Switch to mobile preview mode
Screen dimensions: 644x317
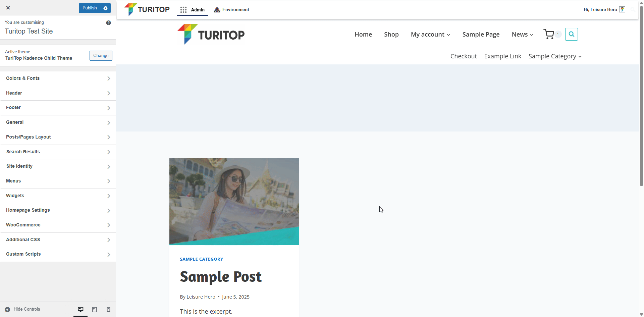point(108,309)
